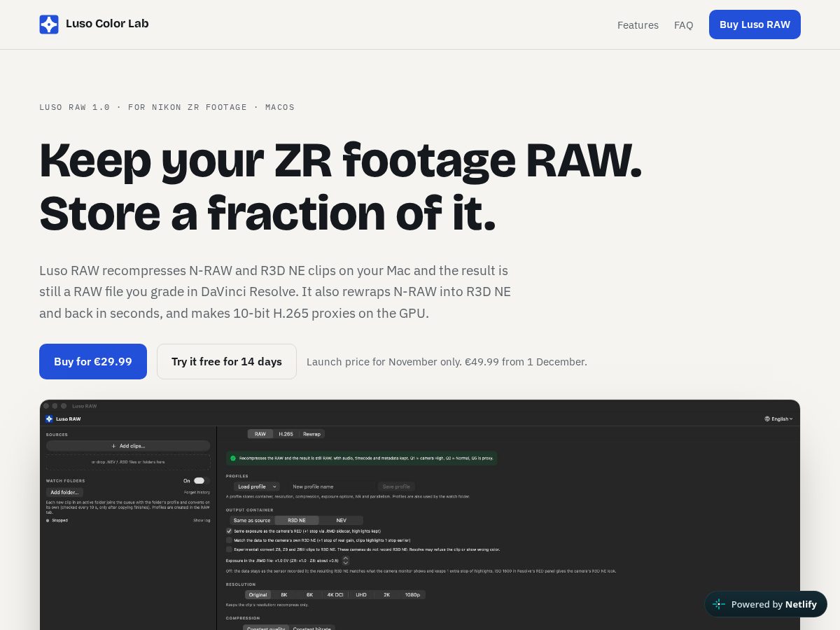Click the Add clips… button
Image resolution: width=840 pixels, height=630 pixels.
[x=128, y=446]
